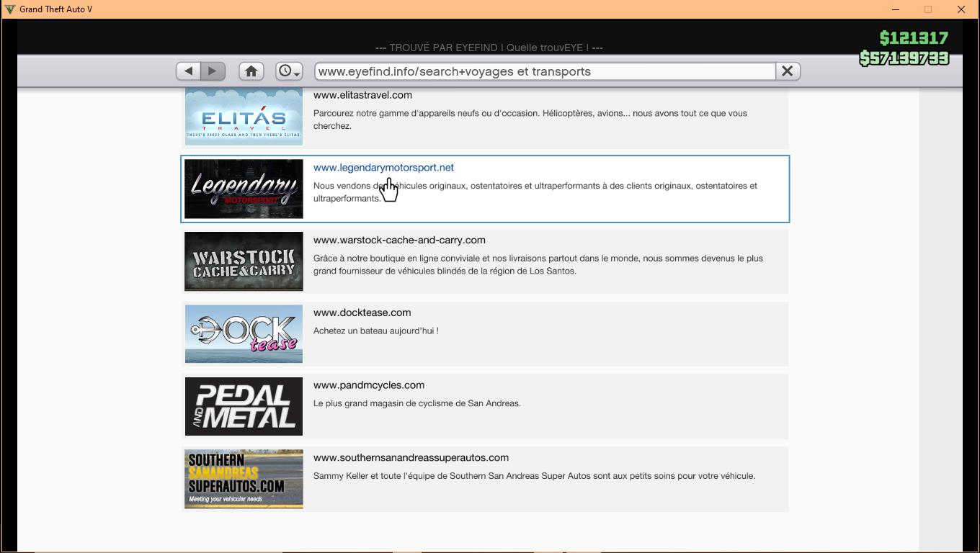Click the Grand Theft Auto V title icon
This screenshot has height=553, width=980.
tap(10, 9)
